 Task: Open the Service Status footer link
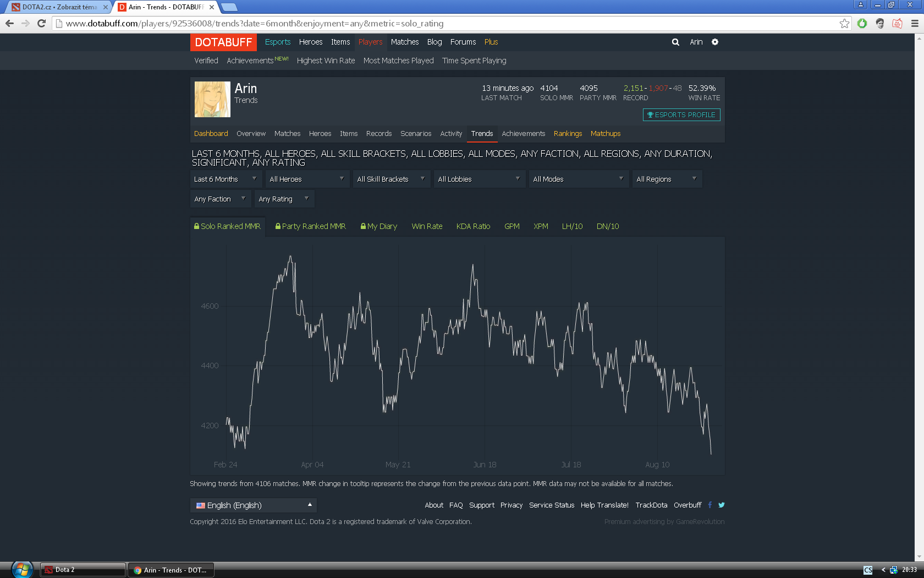coord(552,505)
